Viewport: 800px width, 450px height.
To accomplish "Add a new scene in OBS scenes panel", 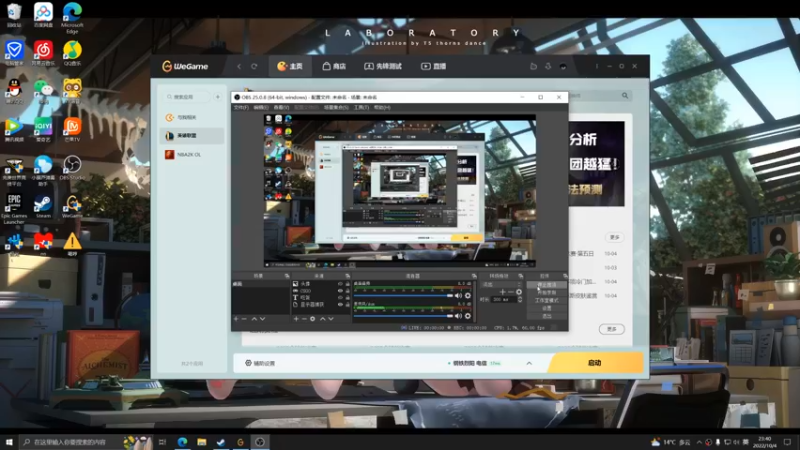I will (236, 319).
